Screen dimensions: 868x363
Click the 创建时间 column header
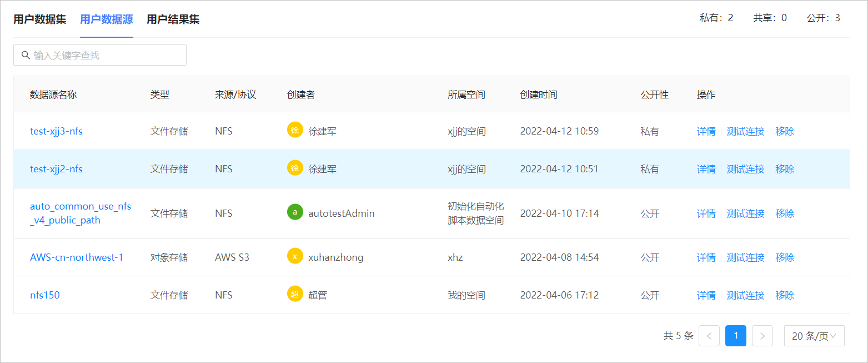(539, 95)
